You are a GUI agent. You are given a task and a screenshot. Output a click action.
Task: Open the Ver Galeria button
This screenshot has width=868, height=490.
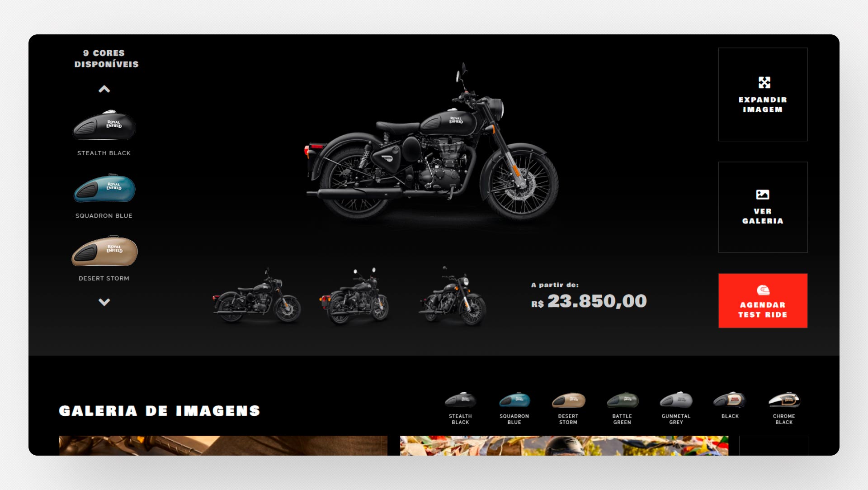tap(763, 207)
